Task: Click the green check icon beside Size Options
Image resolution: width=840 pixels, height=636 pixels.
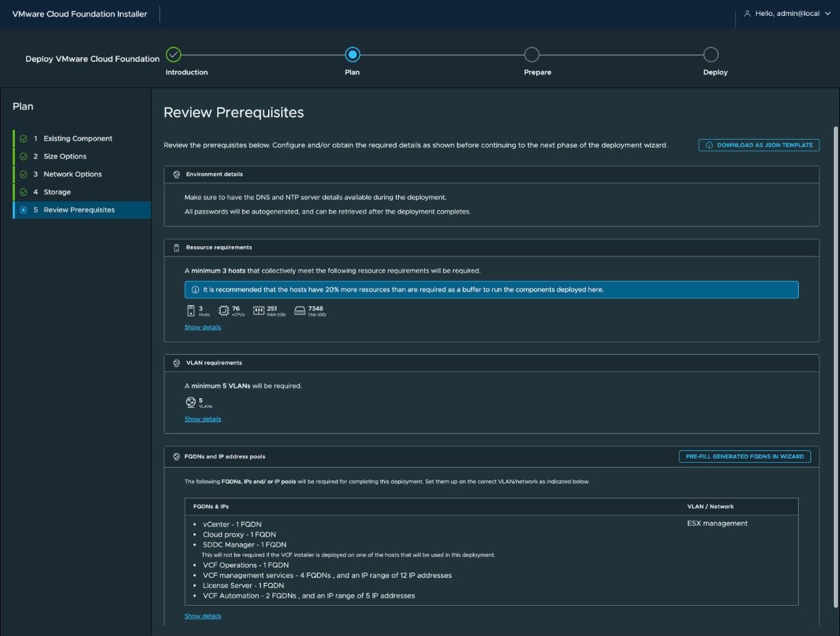Action: coord(23,156)
